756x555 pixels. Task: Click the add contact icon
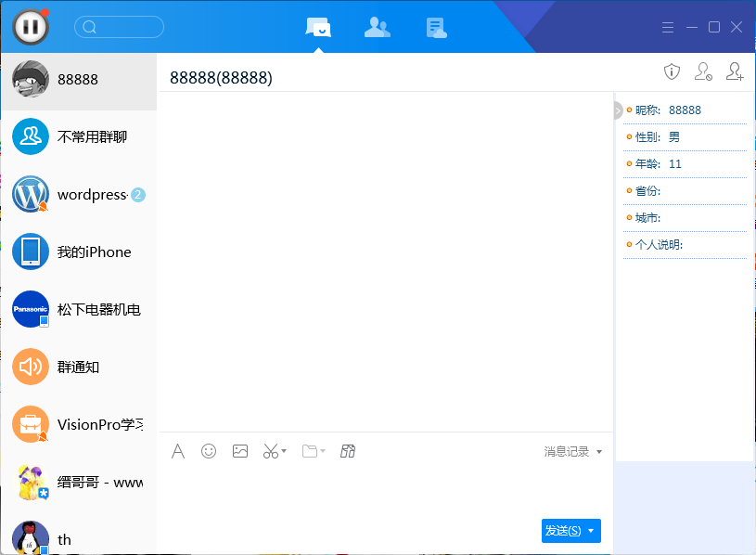735,71
